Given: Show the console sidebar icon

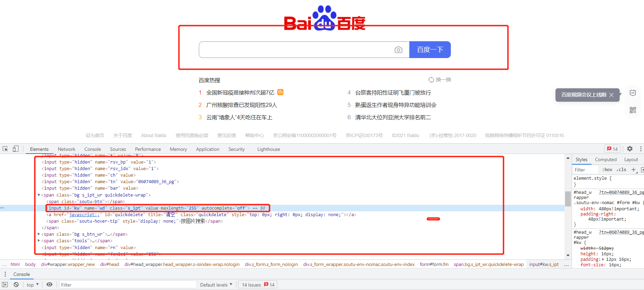Looking at the screenshot, I should (x=5, y=285).
